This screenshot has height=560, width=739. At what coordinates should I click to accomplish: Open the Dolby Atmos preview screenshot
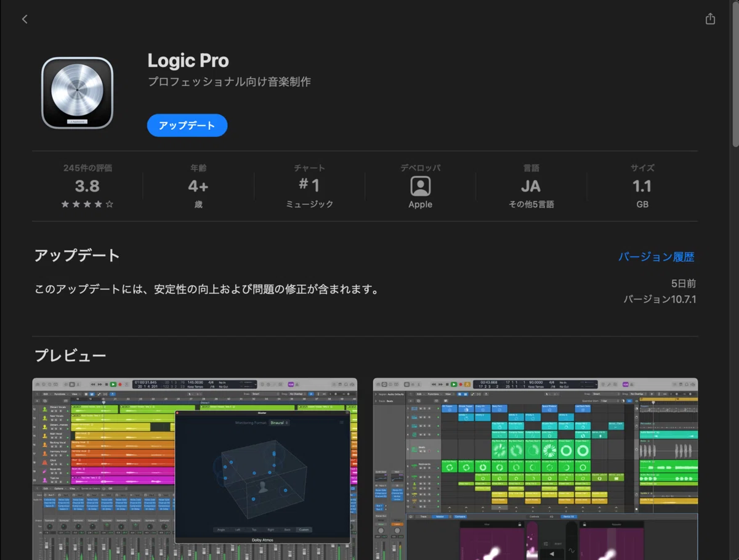click(x=195, y=469)
